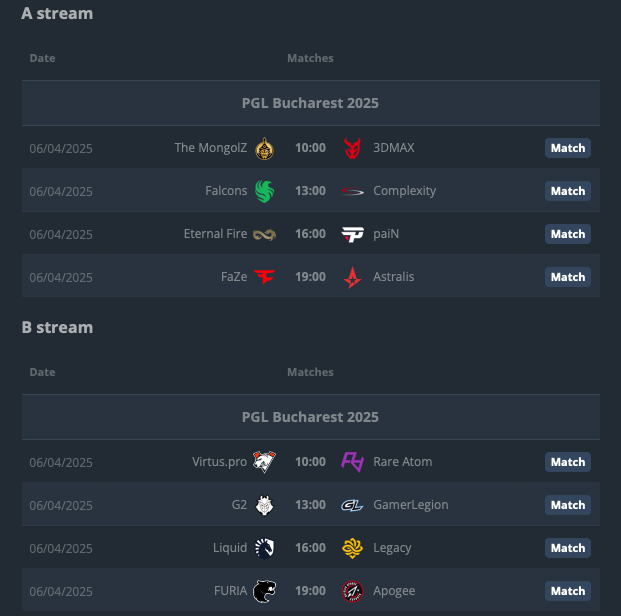The width and height of the screenshot is (621, 616).
Task: Click the Legacy team name
Action: [x=392, y=548]
